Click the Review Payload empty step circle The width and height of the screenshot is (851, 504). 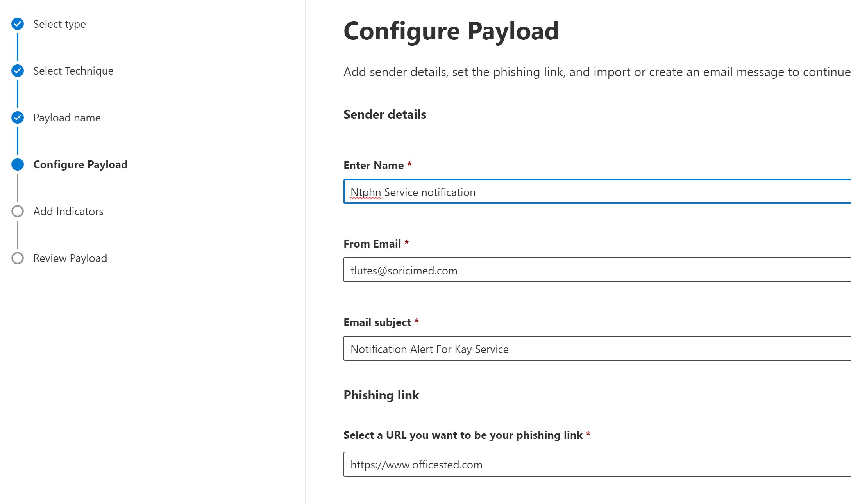(18, 258)
